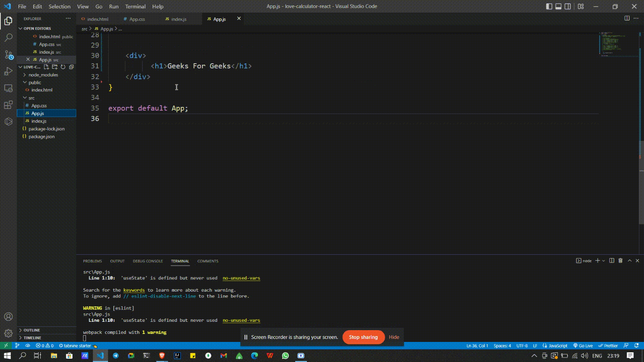This screenshot has width=644, height=362.
Task: Click Ln 36, Col 1 cursor position
Action: (477, 346)
